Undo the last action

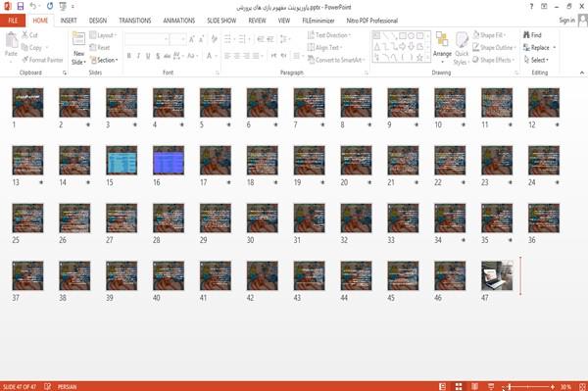[x=33, y=7]
